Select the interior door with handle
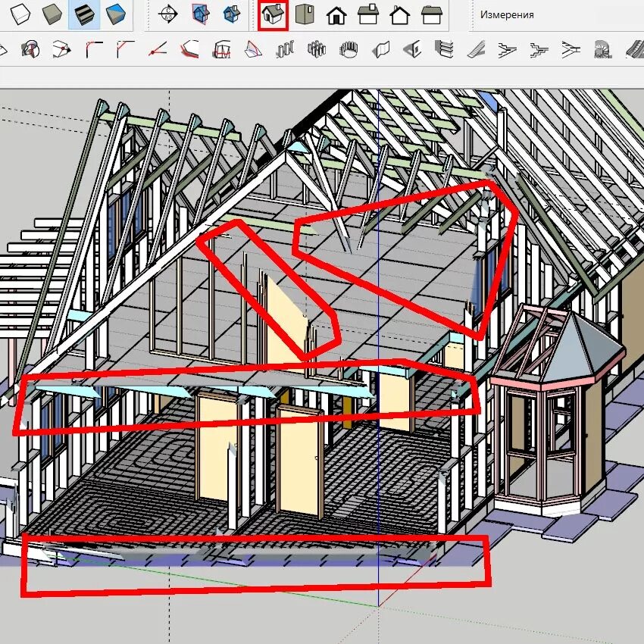The height and width of the screenshot is (644, 644). coord(301,461)
